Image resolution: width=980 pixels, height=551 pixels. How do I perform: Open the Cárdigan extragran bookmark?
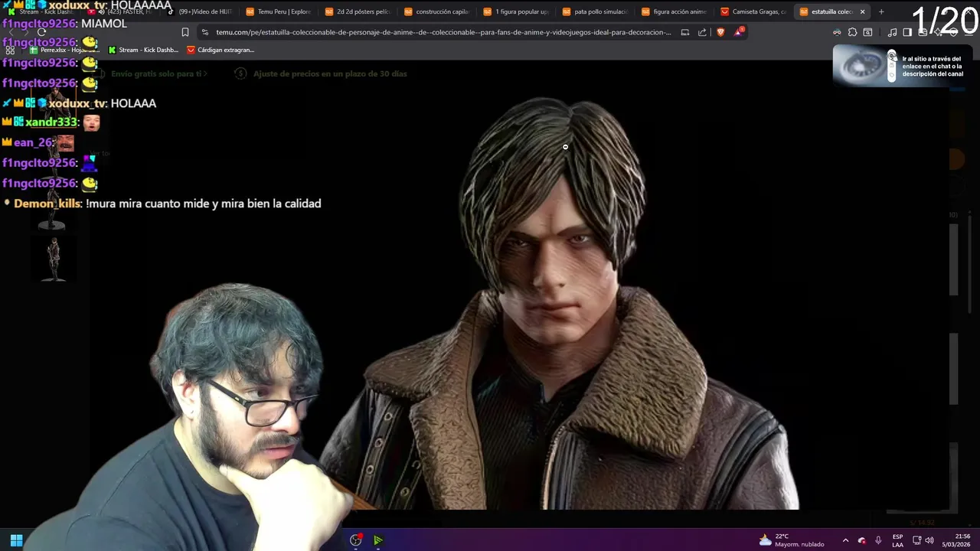[220, 50]
